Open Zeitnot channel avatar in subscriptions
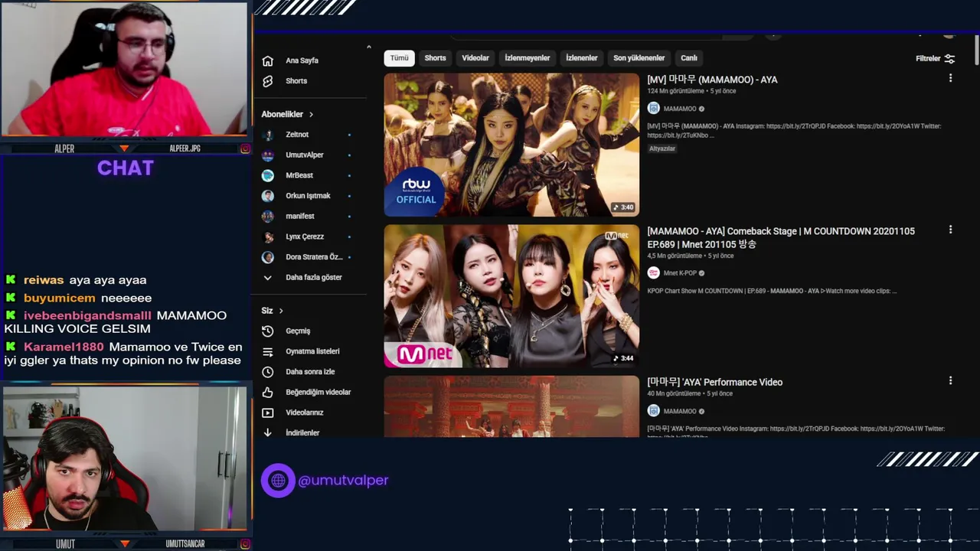This screenshot has height=551, width=980. click(x=268, y=135)
